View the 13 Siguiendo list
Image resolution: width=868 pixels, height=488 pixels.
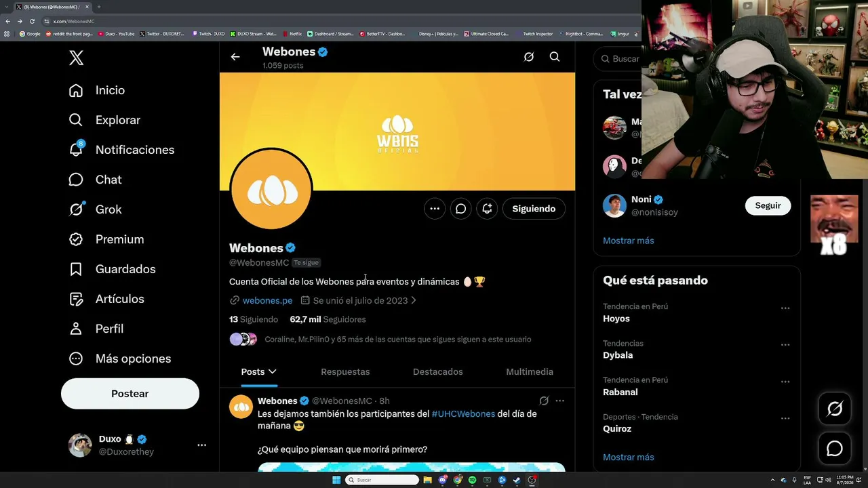click(254, 319)
